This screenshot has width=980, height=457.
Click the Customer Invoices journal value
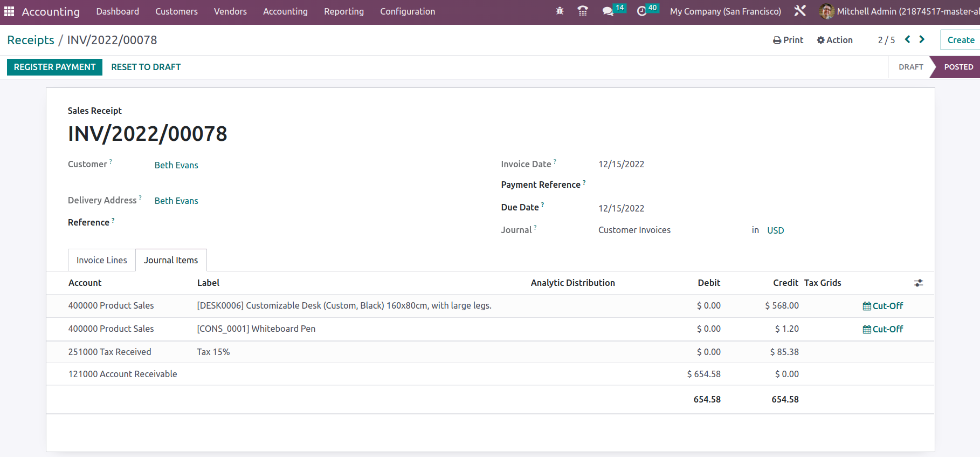click(634, 230)
